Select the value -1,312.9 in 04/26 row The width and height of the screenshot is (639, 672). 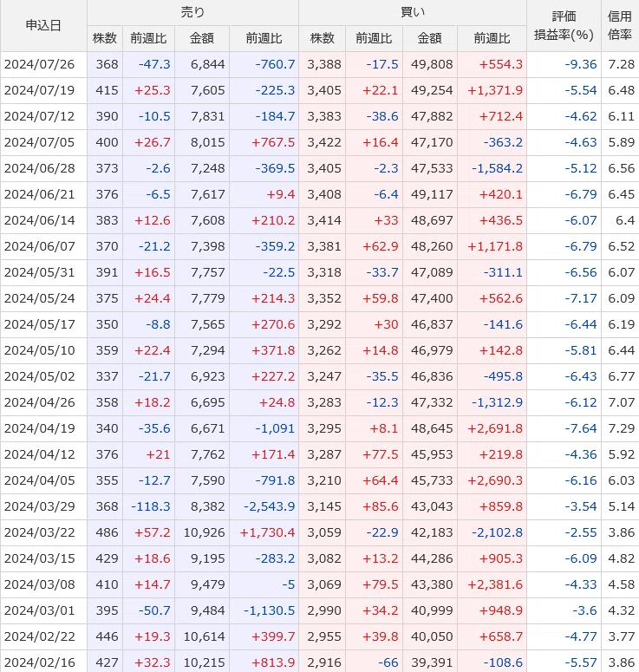(x=492, y=403)
